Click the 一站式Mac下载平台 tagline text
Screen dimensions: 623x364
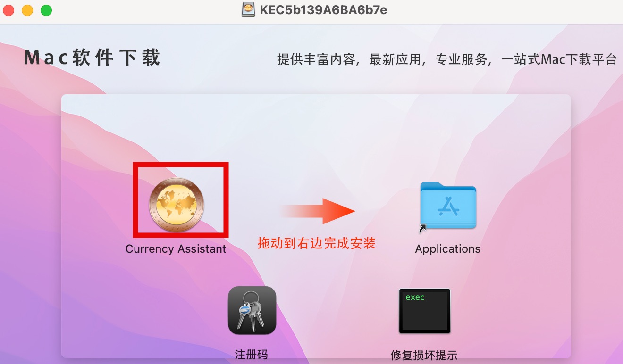(x=559, y=59)
